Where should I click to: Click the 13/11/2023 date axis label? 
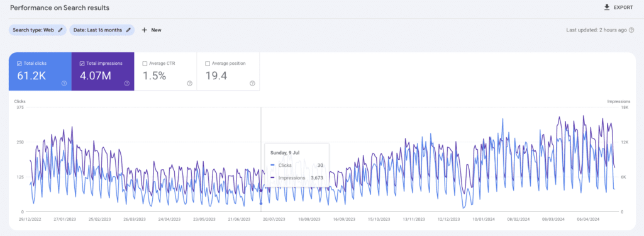(414, 220)
